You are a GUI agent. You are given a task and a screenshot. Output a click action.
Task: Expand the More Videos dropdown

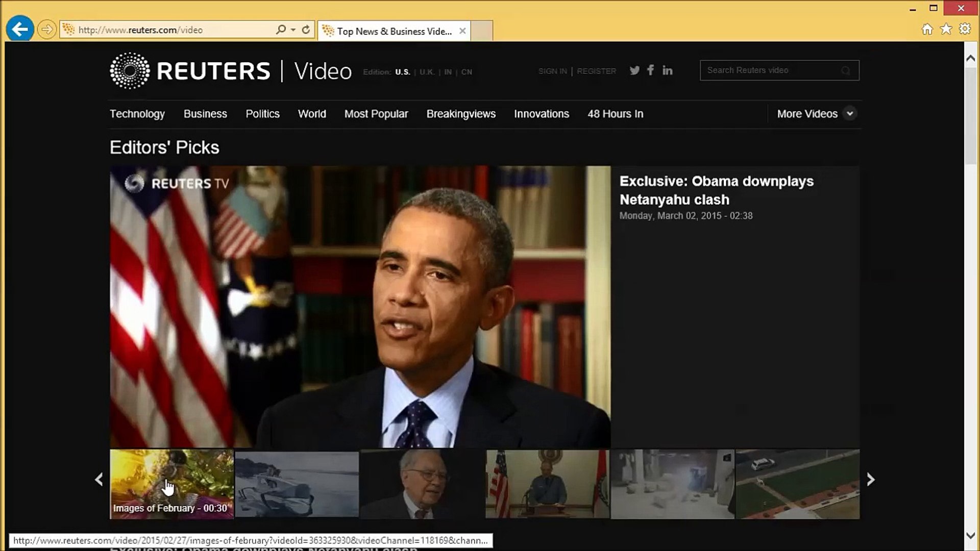click(x=849, y=114)
